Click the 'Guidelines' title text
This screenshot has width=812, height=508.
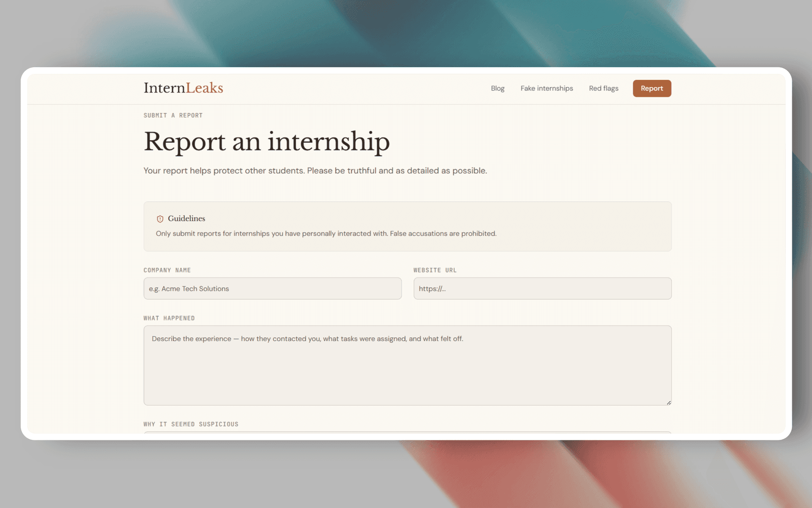(186, 218)
